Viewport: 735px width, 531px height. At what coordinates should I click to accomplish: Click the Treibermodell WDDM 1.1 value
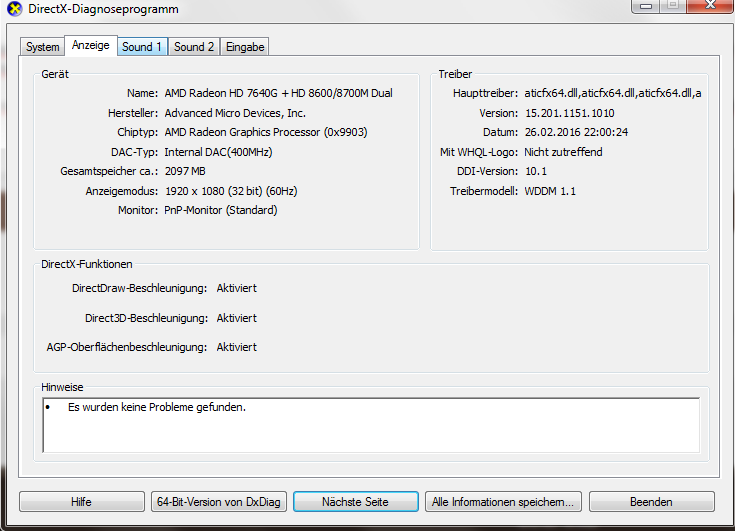pyautogui.click(x=550, y=191)
